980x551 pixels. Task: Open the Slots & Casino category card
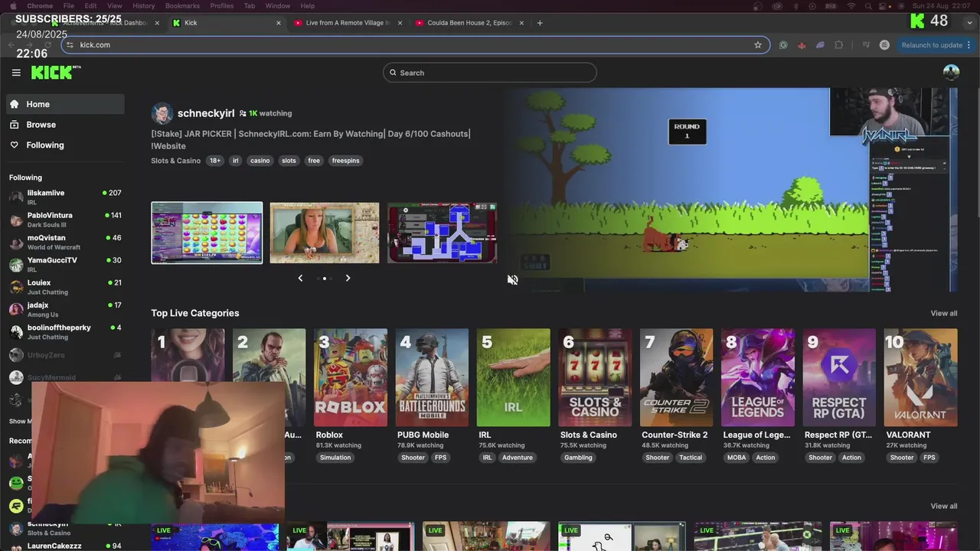point(595,378)
